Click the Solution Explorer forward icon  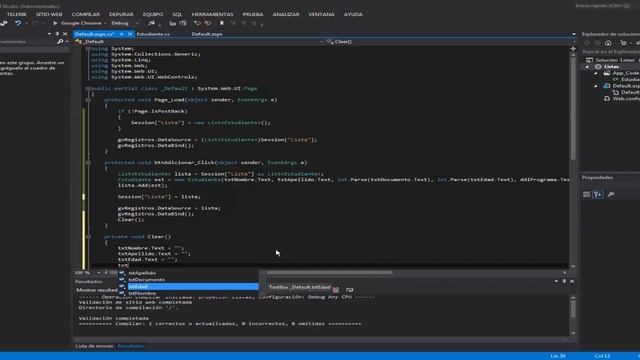pos(598,43)
